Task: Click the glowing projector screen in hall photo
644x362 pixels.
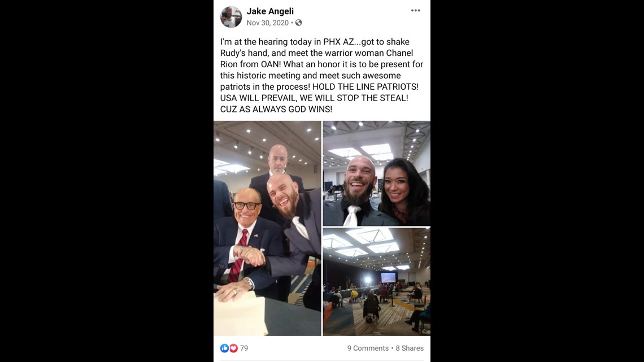Action: (388, 278)
